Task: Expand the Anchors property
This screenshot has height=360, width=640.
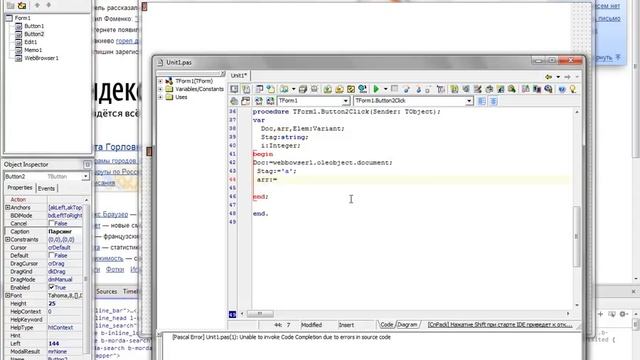Action: [x=7, y=207]
